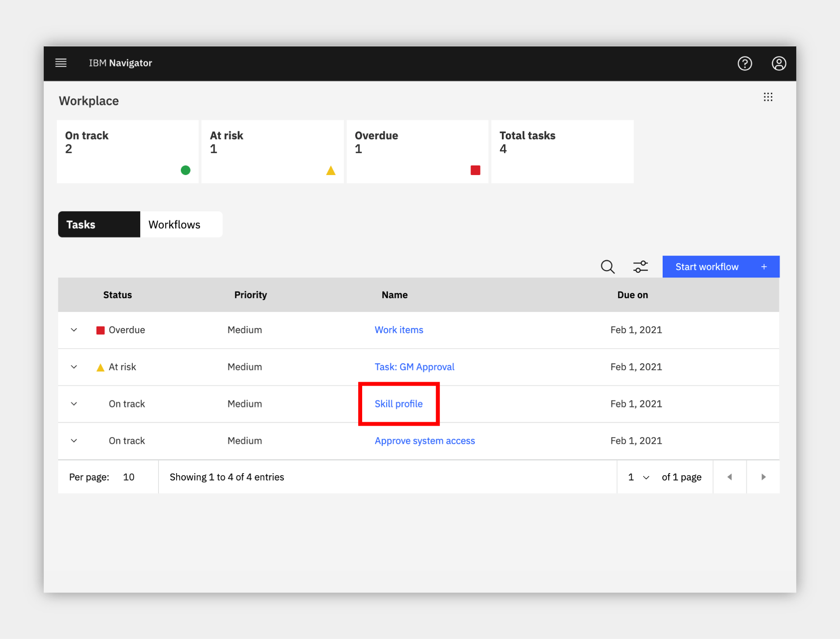
Task: Open the hamburger navigation menu
Action: [61, 63]
